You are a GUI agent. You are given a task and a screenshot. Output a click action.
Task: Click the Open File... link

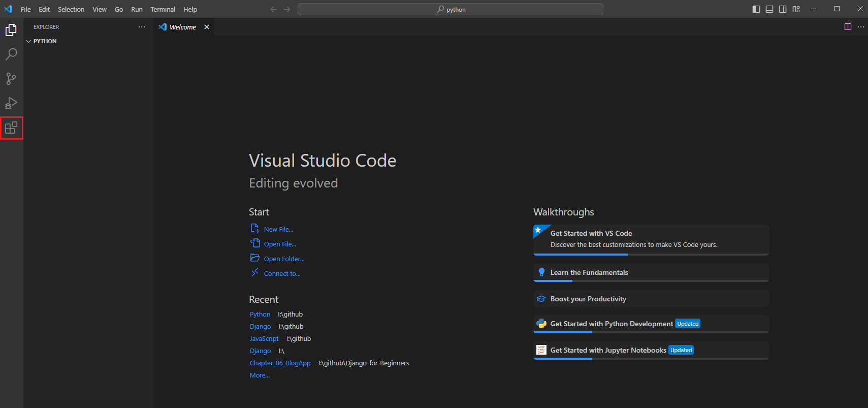(x=280, y=244)
